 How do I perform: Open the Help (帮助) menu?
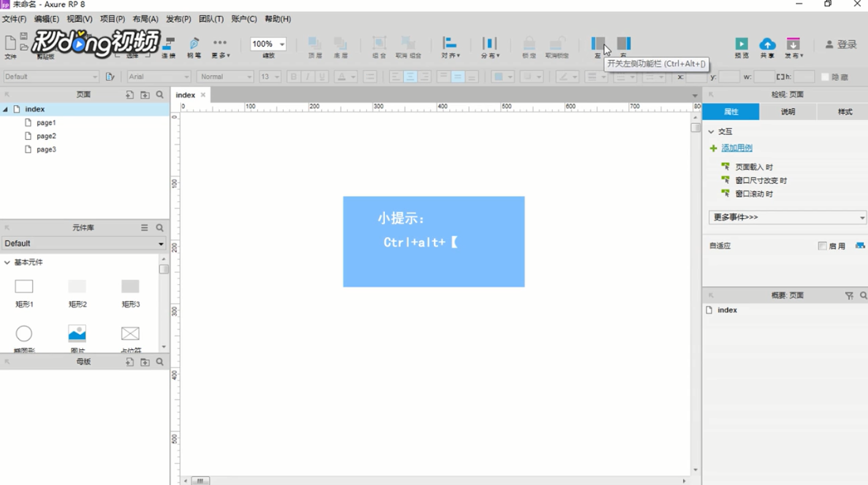click(x=277, y=19)
